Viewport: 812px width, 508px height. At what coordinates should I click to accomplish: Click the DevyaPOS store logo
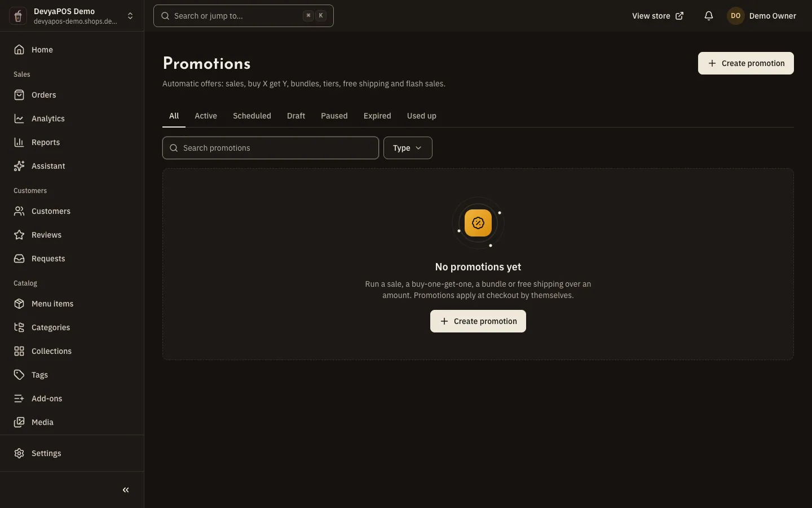pyautogui.click(x=18, y=16)
